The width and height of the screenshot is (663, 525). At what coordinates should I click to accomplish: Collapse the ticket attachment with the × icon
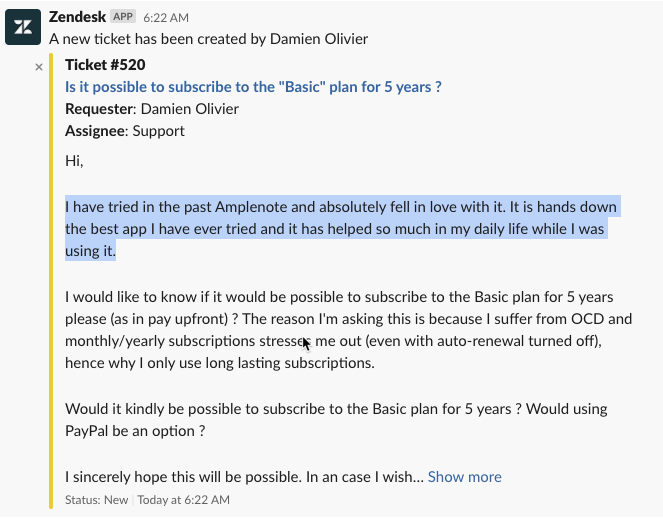[x=39, y=67]
